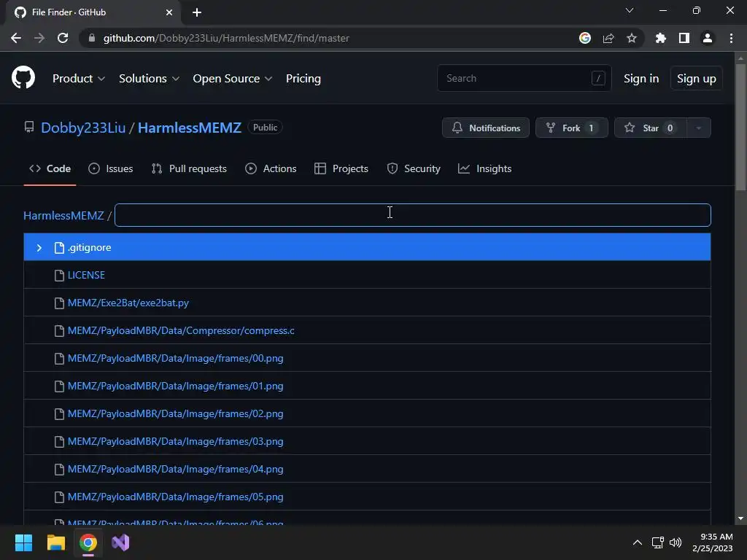Switch to the Issues tab
The width and height of the screenshot is (747, 560).
point(111,168)
